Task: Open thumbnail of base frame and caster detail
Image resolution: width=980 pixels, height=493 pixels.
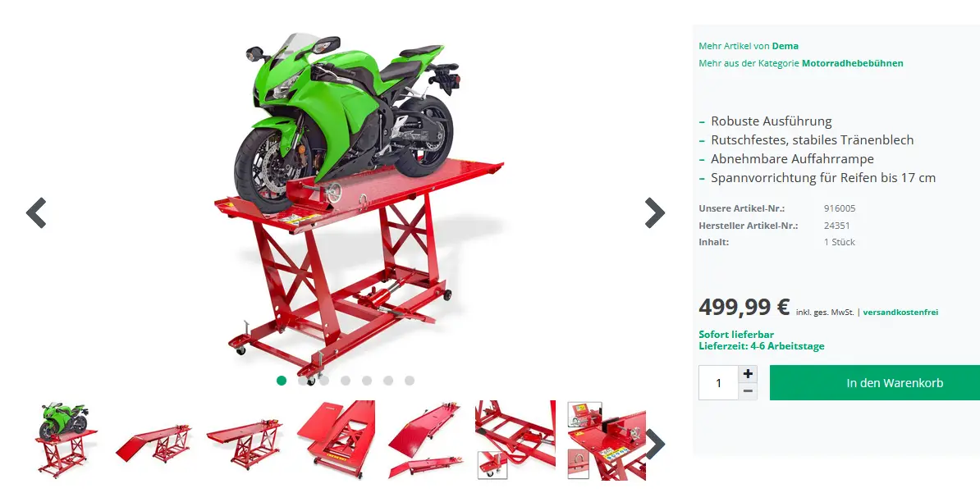Action: [x=515, y=441]
